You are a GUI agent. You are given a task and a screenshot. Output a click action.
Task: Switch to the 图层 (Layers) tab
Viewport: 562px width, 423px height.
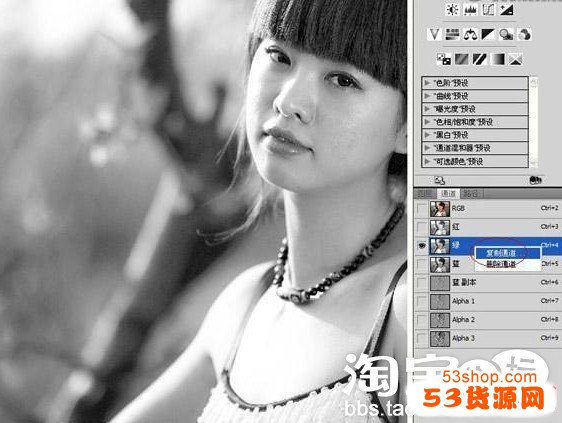425,194
